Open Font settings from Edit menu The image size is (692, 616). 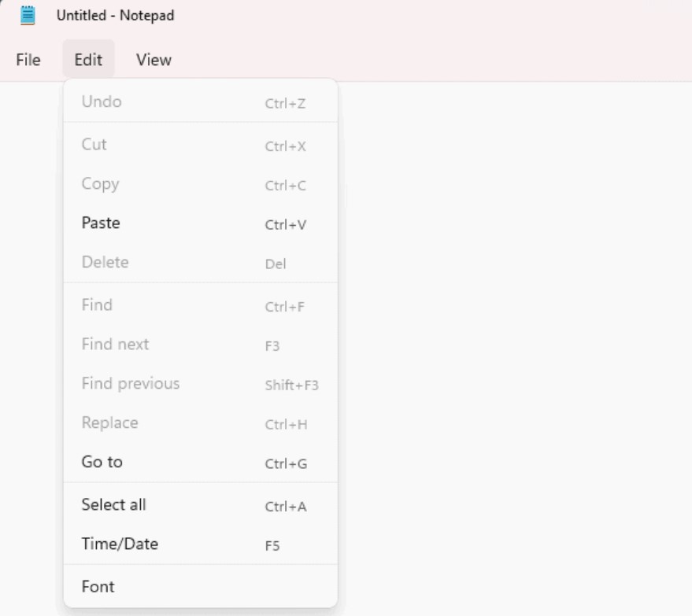[x=201, y=587]
